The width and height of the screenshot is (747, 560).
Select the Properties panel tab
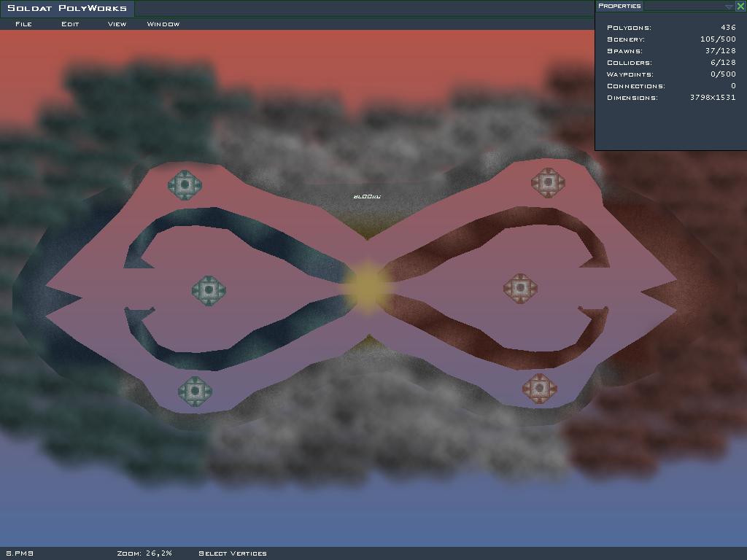[x=619, y=6]
